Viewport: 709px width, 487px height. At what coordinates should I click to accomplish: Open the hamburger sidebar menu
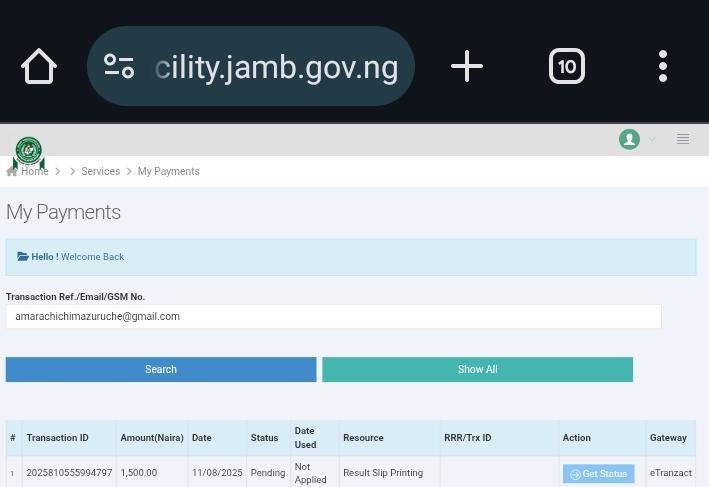click(683, 139)
